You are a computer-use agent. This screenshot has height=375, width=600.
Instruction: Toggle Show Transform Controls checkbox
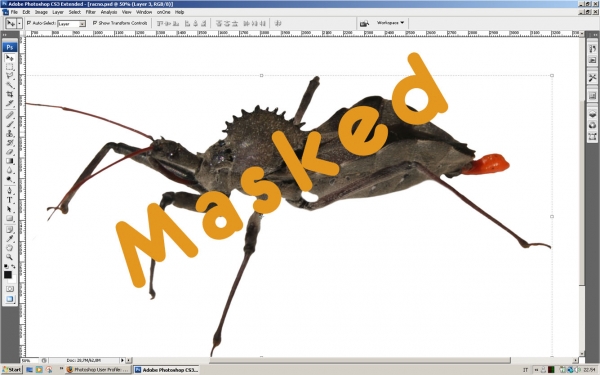click(95, 23)
